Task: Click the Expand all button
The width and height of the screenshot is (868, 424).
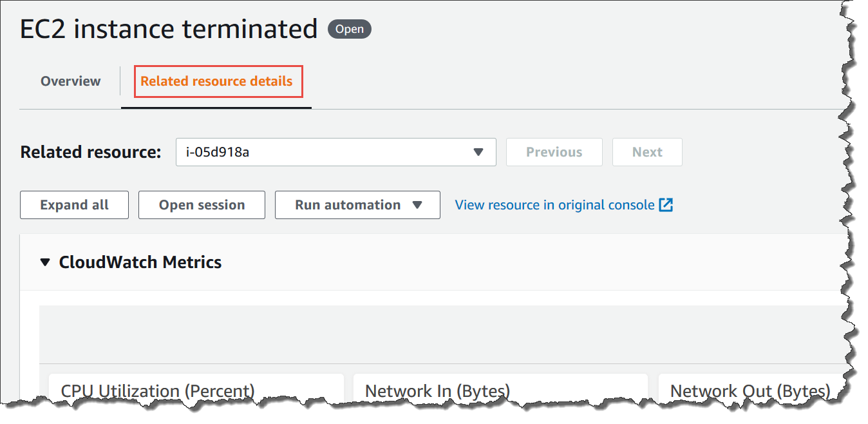Action: (x=74, y=204)
